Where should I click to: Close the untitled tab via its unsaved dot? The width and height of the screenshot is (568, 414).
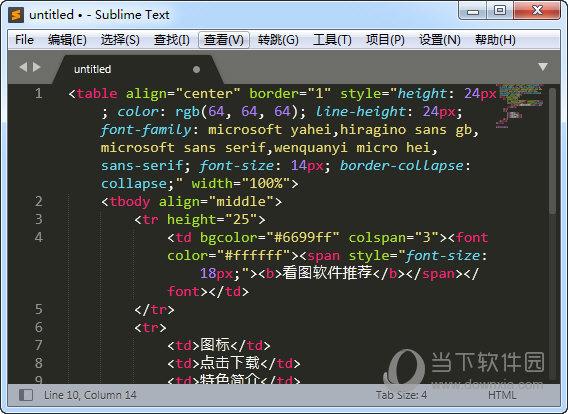(196, 69)
